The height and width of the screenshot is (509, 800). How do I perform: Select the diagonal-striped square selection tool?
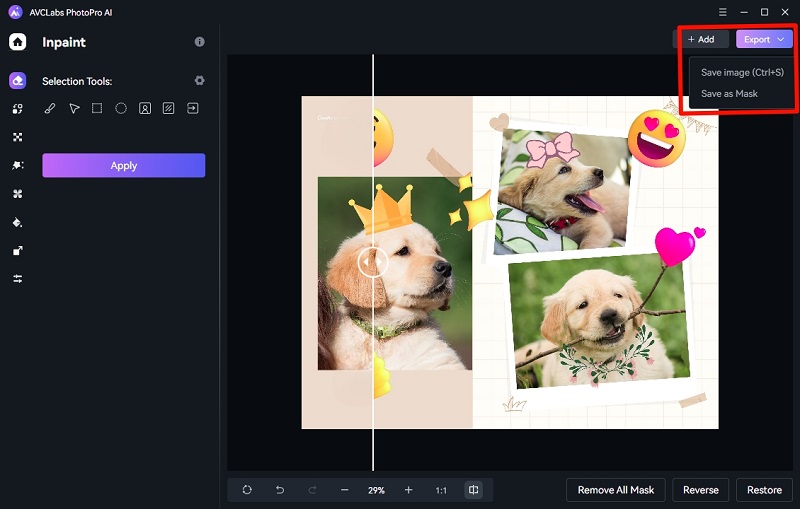168,108
